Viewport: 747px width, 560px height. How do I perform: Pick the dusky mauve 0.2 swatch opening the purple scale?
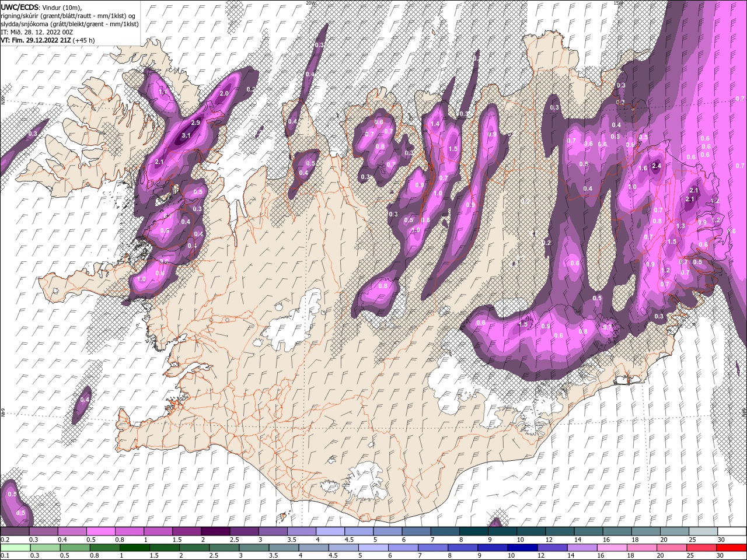[x=15, y=531]
